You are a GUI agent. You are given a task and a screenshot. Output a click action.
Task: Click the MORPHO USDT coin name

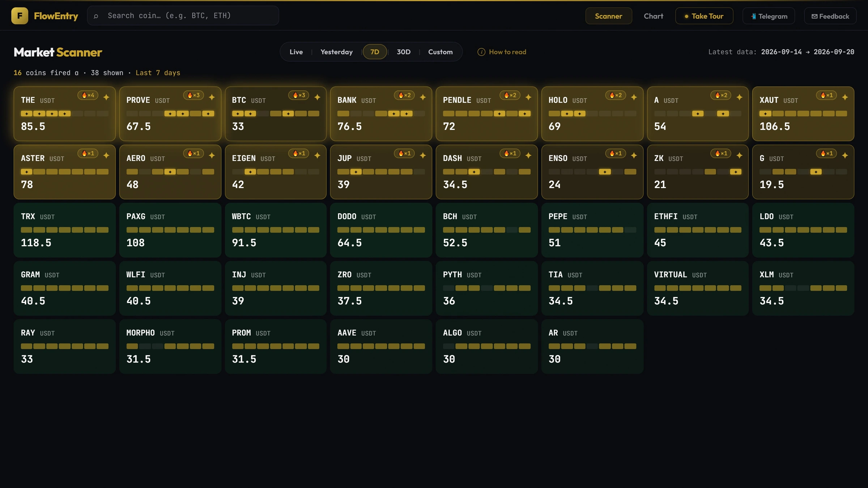[x=150, y=333]
